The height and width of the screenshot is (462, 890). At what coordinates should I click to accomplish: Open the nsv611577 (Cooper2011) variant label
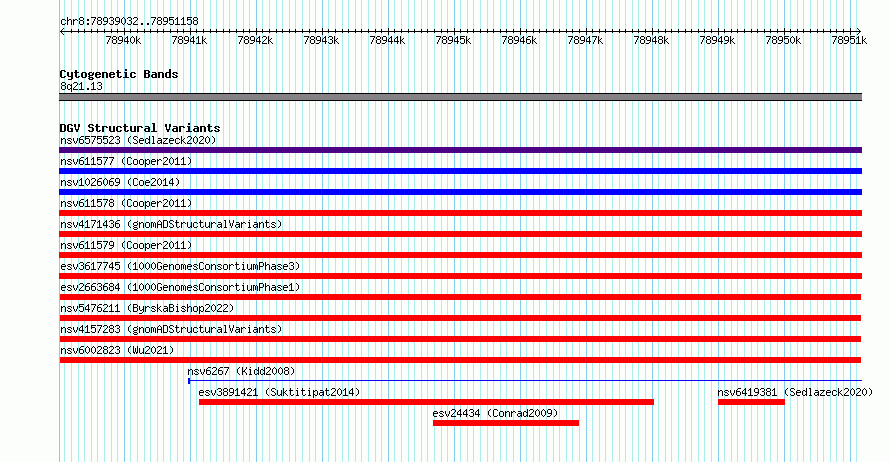point(126,161)
